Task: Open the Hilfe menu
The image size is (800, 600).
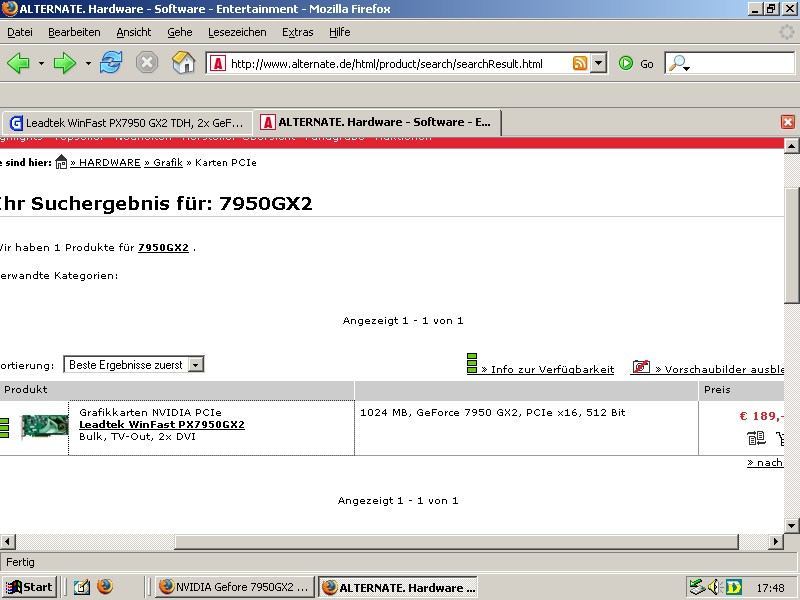Action: coord(339,32)
